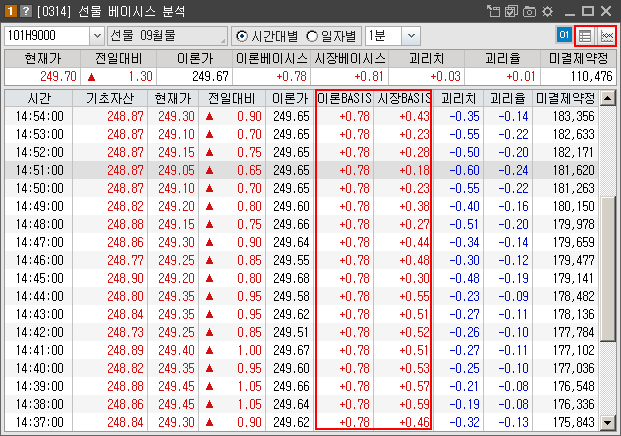This screenshot has width=621, height=436.
Task: Open help with the question mark icon
Action: (24, 10)
